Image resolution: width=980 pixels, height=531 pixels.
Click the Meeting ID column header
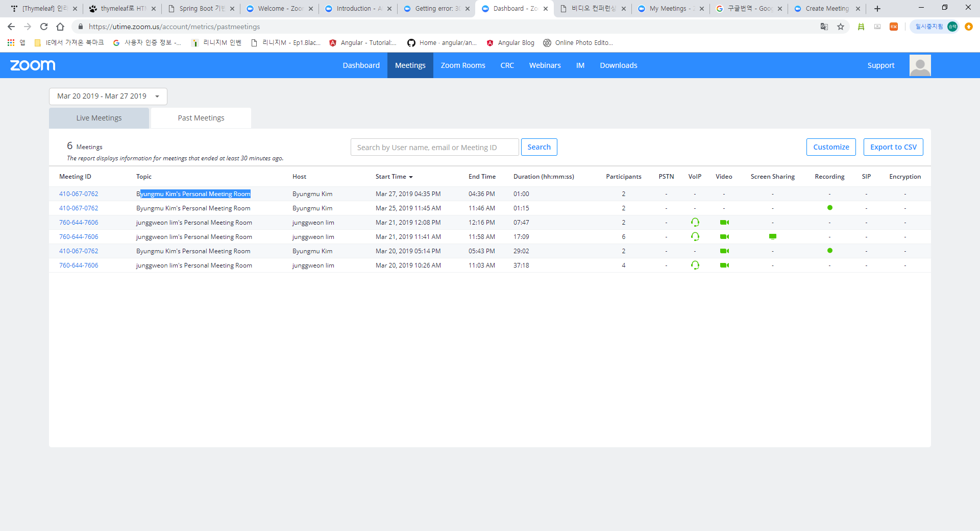[75, 177]
